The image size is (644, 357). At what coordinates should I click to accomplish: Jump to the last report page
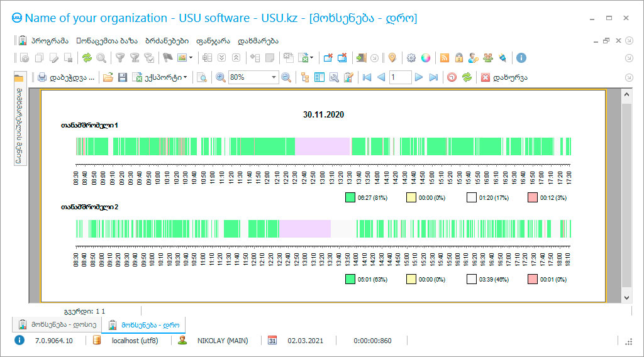pyautogui.click(x=433, y=77)
